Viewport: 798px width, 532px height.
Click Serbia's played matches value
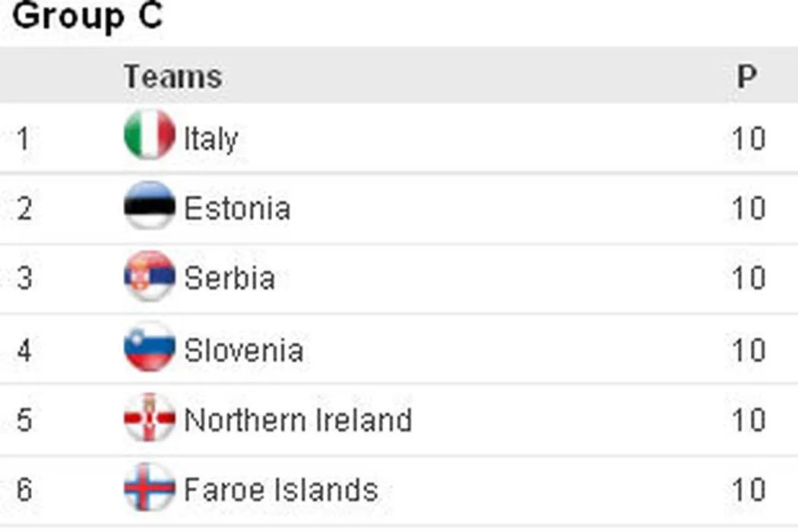748,279
